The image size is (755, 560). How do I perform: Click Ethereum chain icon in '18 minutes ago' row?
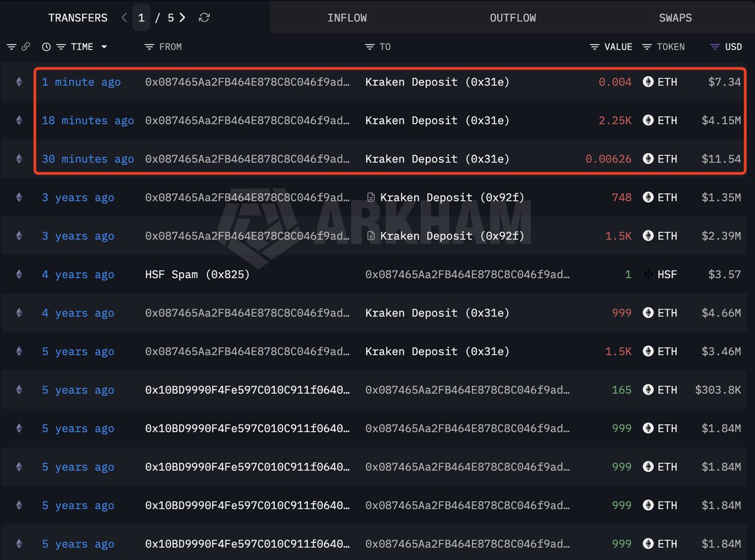[19, 120]
